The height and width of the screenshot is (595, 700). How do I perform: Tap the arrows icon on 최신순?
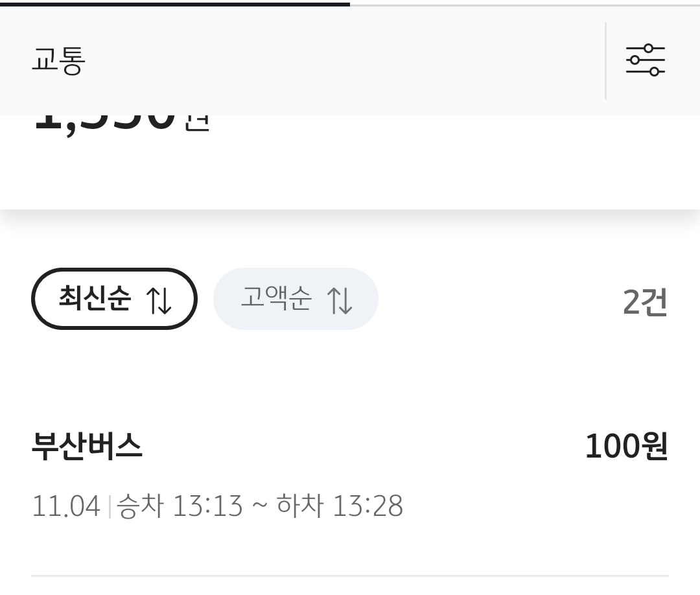pos(159,300)
